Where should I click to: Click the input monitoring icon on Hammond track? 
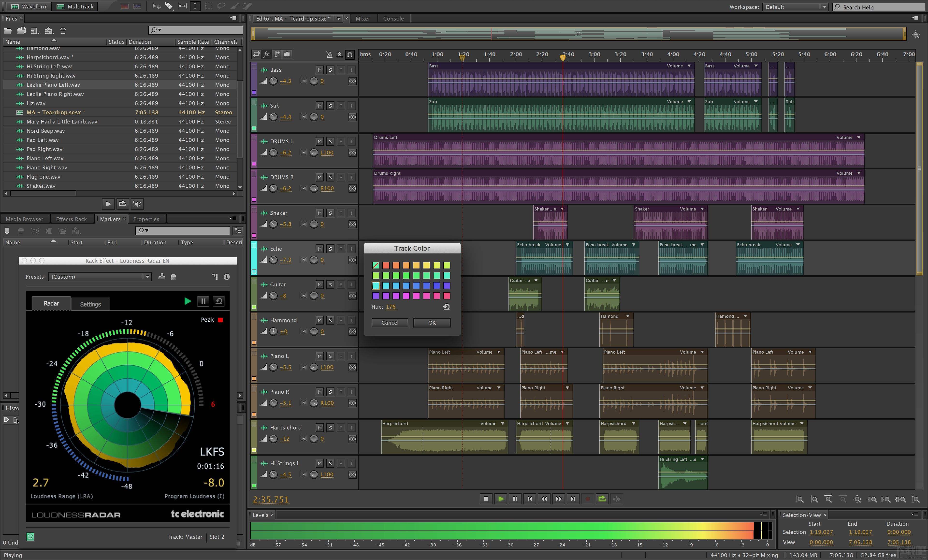click(x=349, y=320)
